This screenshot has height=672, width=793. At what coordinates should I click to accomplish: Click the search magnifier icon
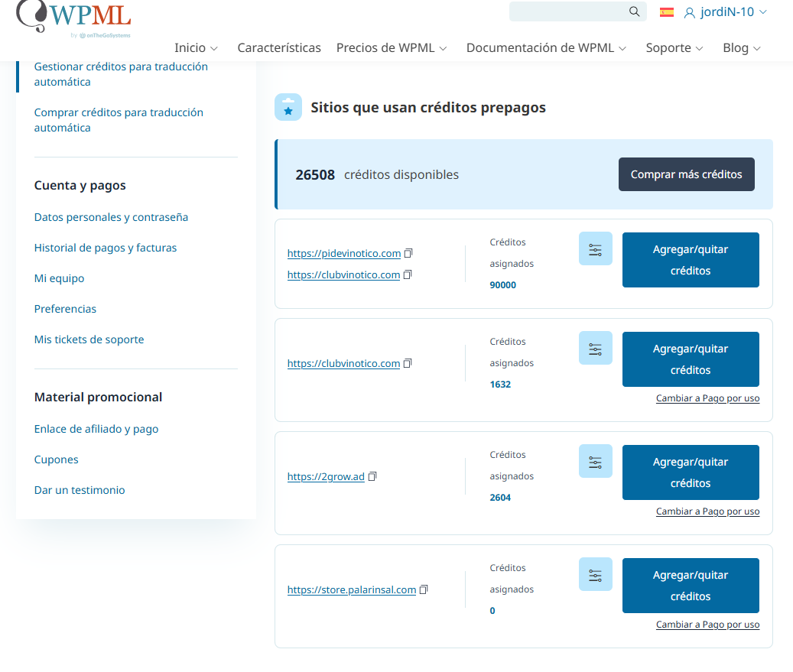[634, 11]
